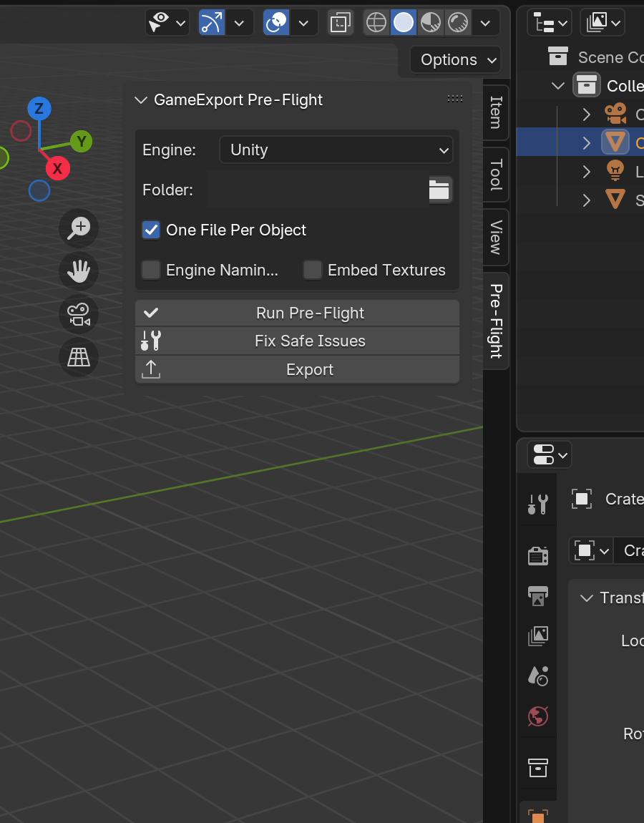Enable Embed Textures checkbox
Viewport: 644px width, 823px height.
[x=312, y=270]
